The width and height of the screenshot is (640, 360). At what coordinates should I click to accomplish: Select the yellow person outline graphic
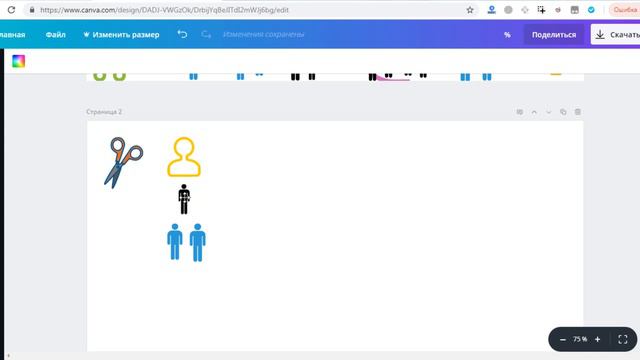pos(184,157)
